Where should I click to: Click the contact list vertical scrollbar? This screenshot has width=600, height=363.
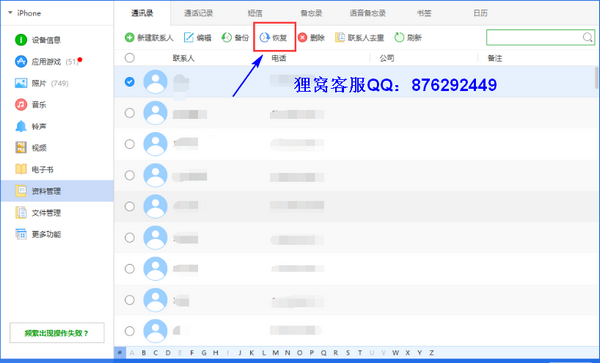coord(597,78)
